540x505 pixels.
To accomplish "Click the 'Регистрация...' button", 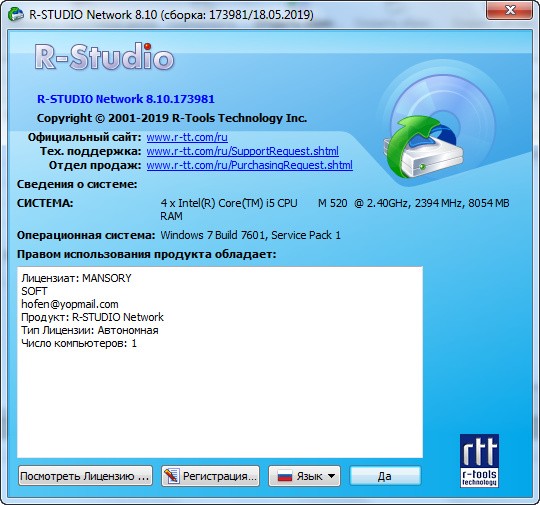I will [x=210, y=476].
